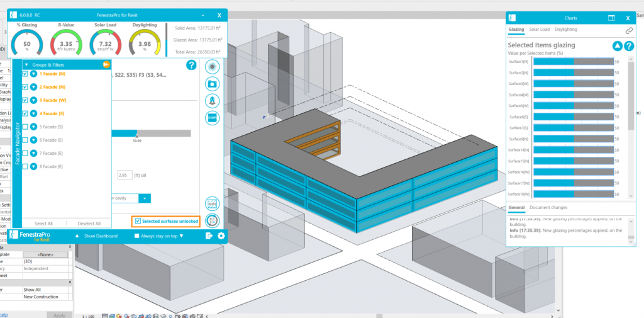The width and height of the screenshot is (644, 318).
Task: Check the 1 Facade [N] checkbox
Action: [25, 74]
